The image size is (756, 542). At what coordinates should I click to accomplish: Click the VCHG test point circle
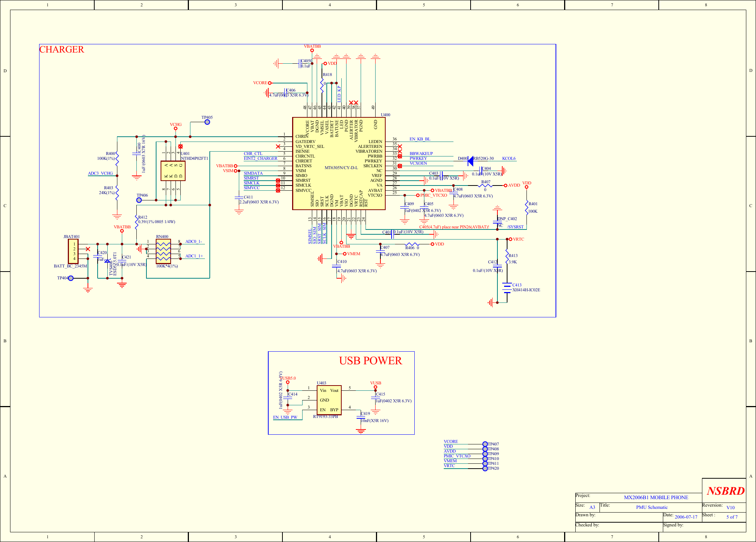(x=175, y=128)
